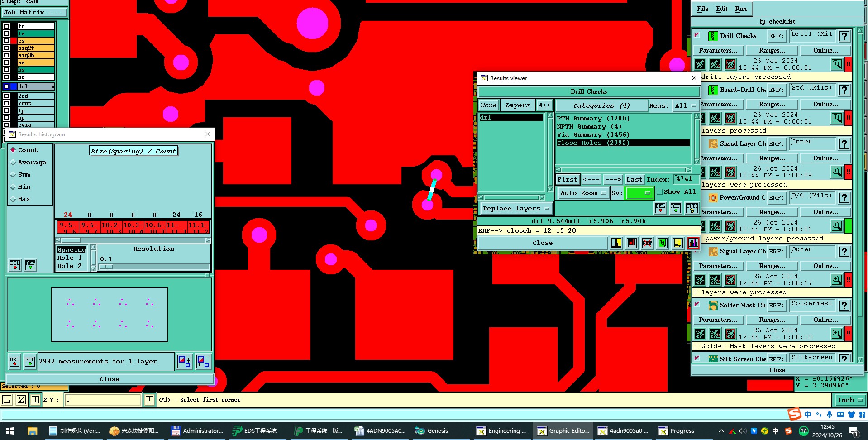The width and height of the screenshot is (868, 440).
Task: Open Inch units dropdown
Action: point(849,400)
